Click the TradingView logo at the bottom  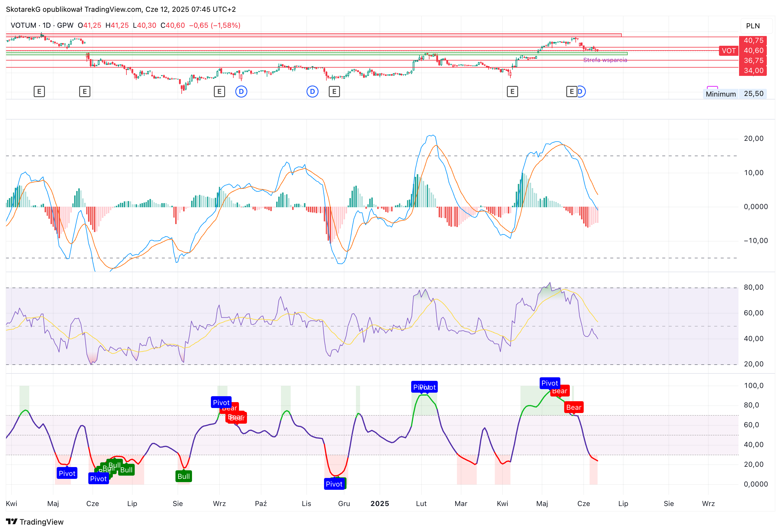click(35, 522)
